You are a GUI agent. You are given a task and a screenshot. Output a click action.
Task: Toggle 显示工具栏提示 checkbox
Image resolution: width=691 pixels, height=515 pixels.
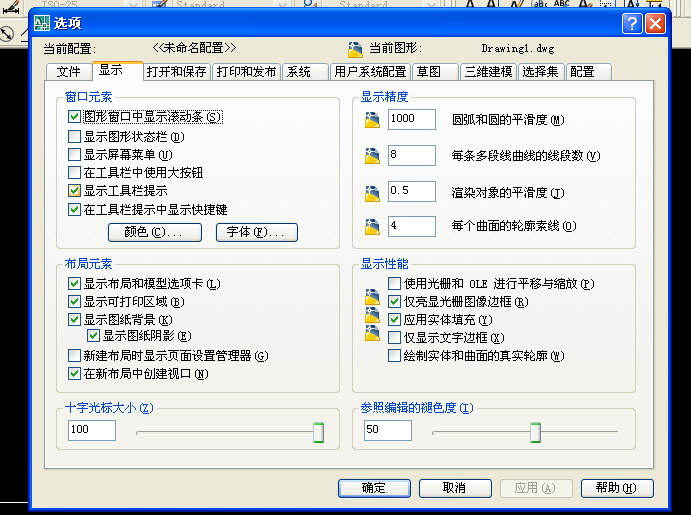click(74, 191)
